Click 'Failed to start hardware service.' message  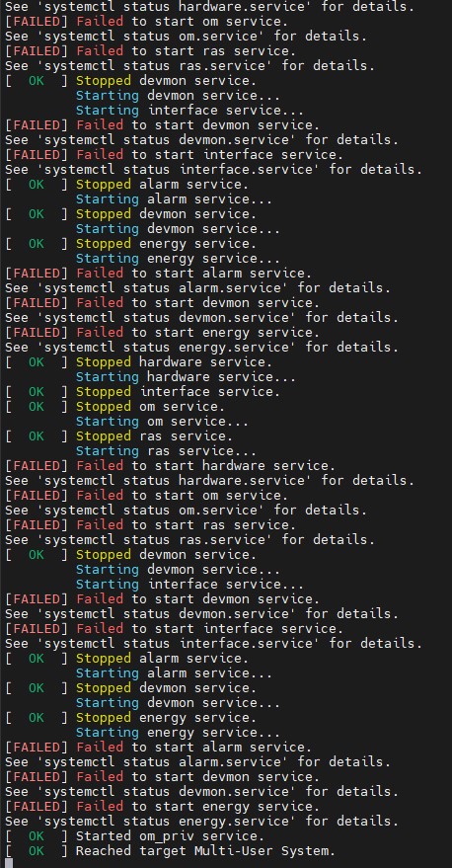point(206,465)
